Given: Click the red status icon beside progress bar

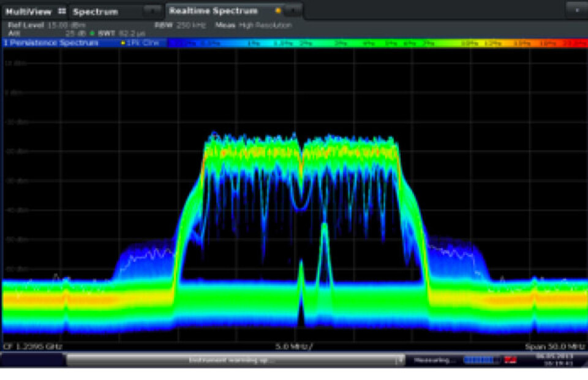Looking at the screenshot, I should tap(510, 360).
